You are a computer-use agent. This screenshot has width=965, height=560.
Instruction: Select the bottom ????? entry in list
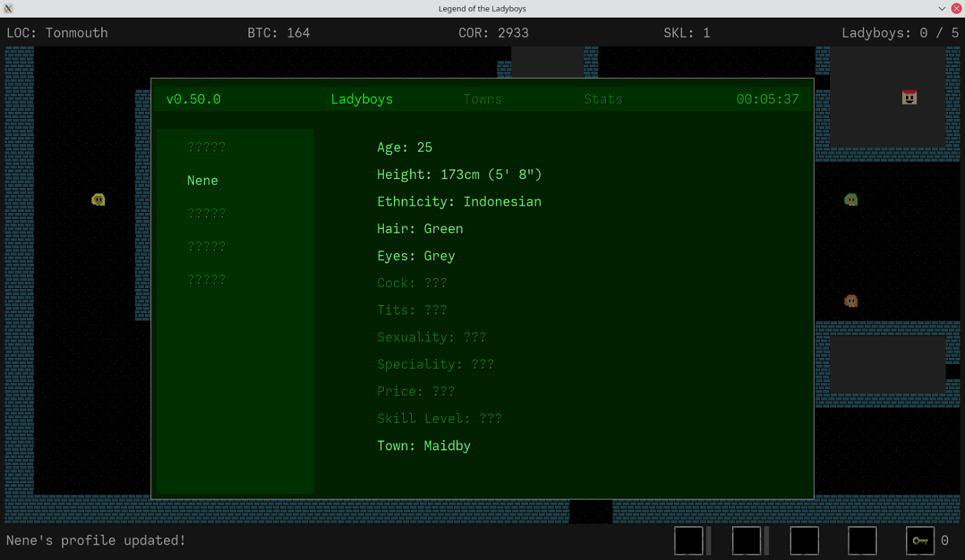[206, 280]
